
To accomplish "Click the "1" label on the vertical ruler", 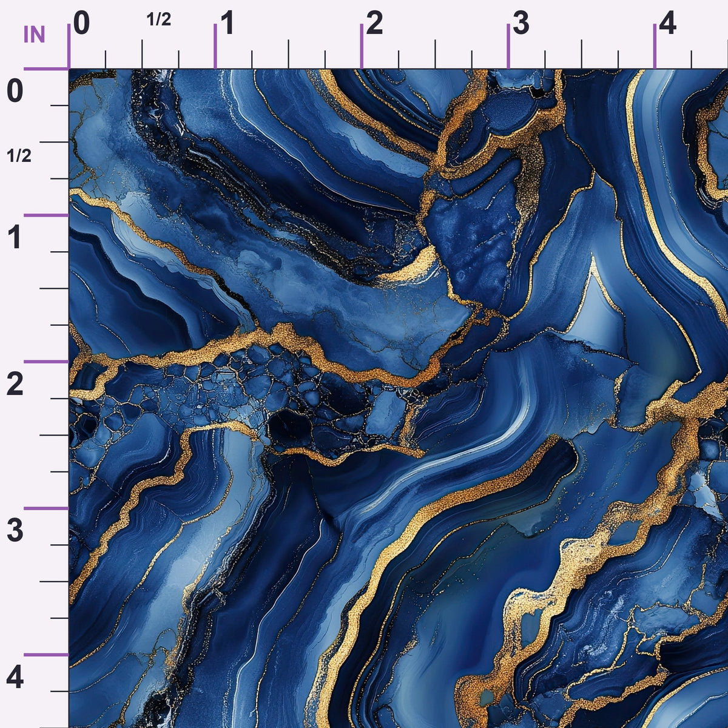I will point(15,238).
